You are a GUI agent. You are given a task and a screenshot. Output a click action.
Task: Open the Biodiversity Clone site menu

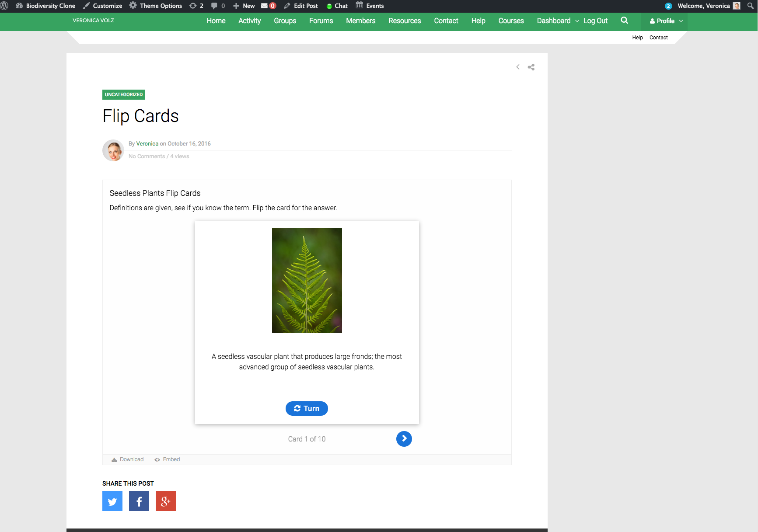coord(45,6)
